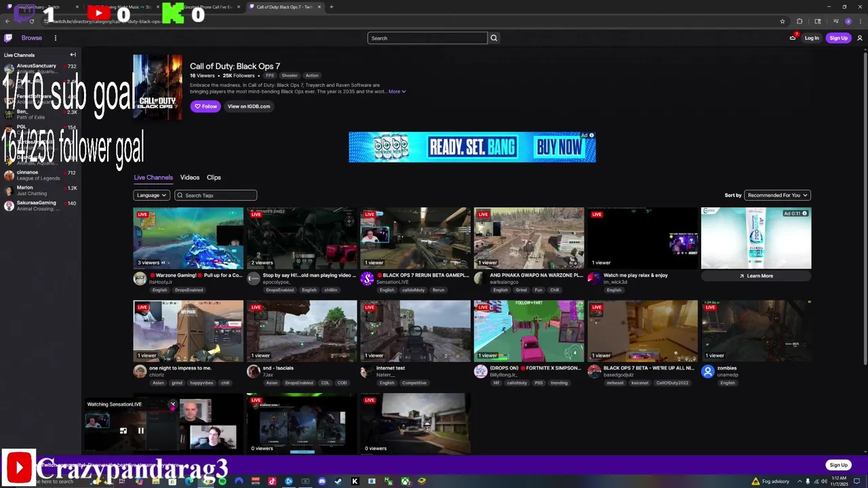This screenshot has height=488, width=868.
Task: Switch to the Videos tab
Action: pos(190,178)
